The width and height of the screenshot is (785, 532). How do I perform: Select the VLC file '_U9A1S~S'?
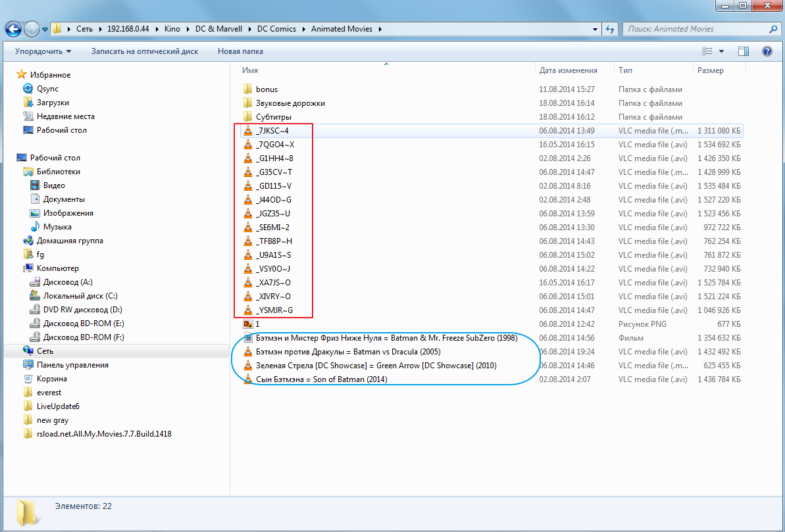coord(267,255)
